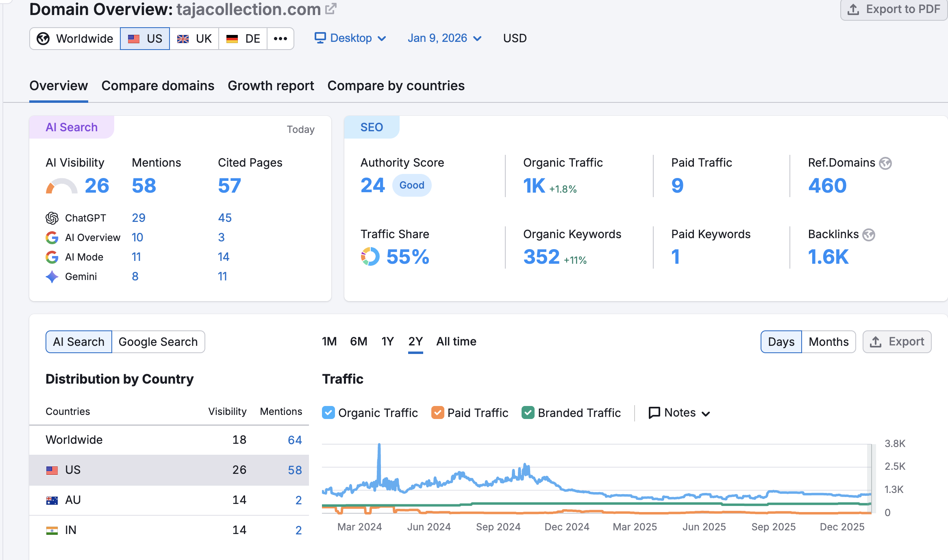This screenshot has width=948, height=560.
Task: Open the Compare domains tab
Action: click(158, 86)
